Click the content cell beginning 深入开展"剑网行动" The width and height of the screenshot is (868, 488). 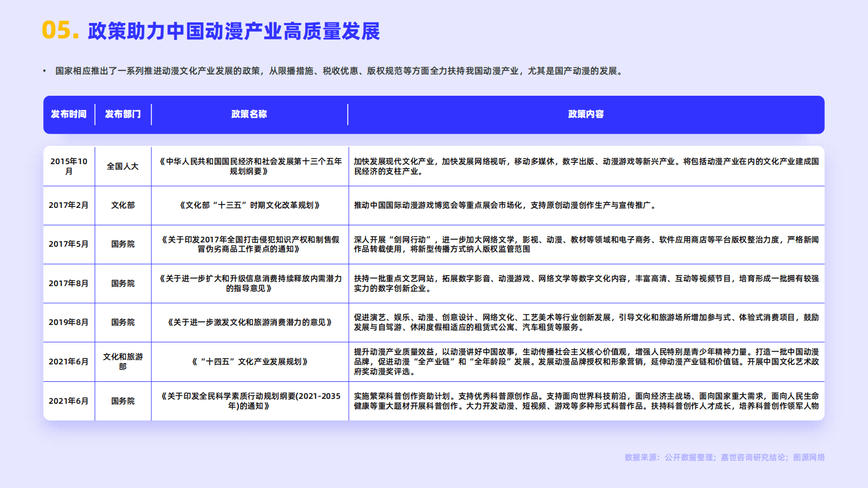pyautogui.click(x=586, y=244)
